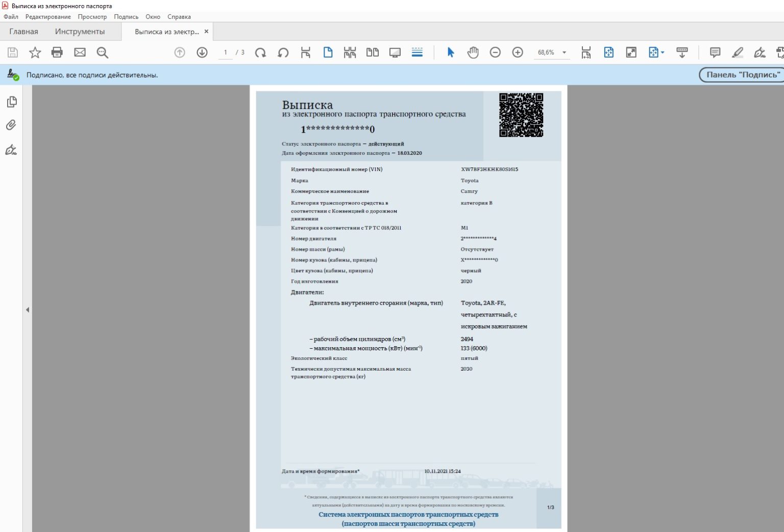Viewport: 784px width, 532px height.
Task: Click the body color value черный
Action: pos(471,271)
